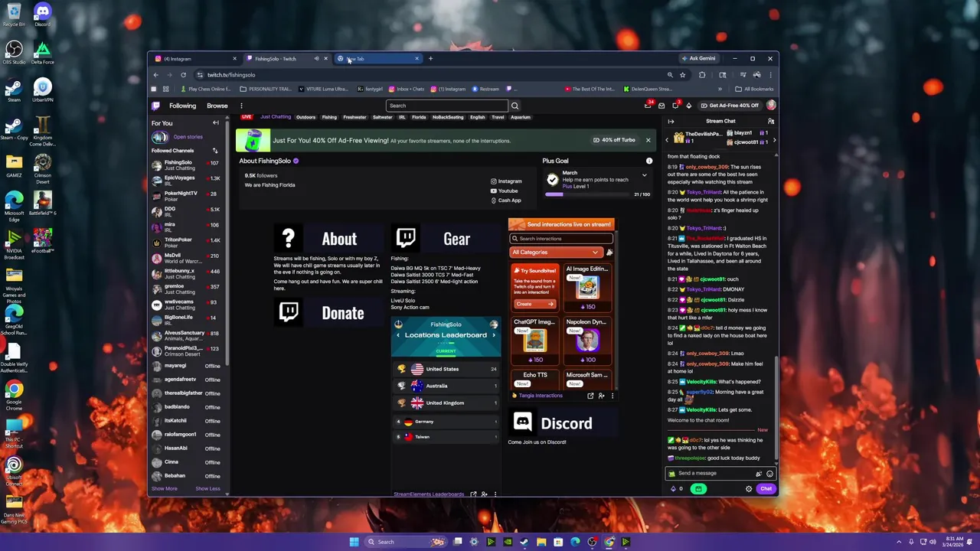This screenshot has height=551, width=980.
Task: Click Show Less in the sidebar
Action: (207, 489)
